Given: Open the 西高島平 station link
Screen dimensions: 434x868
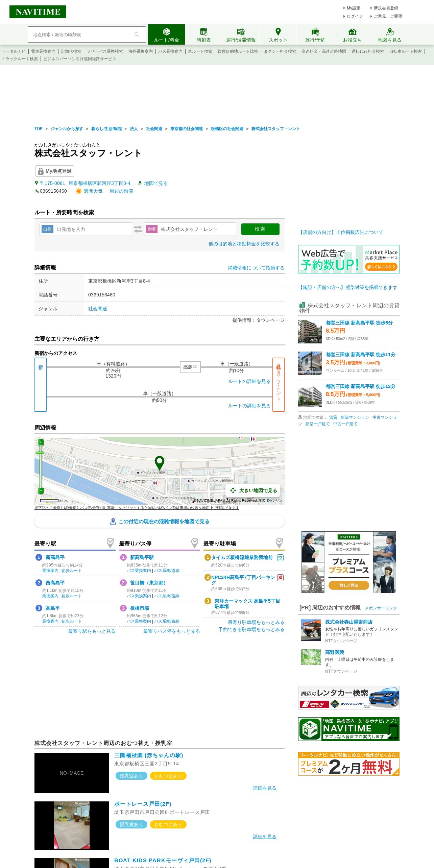Looking at the screenshot, I should [55, 583].
